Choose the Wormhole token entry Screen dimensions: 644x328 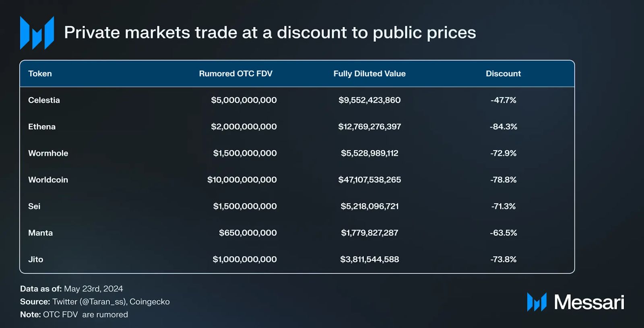[x=48, y=153]
